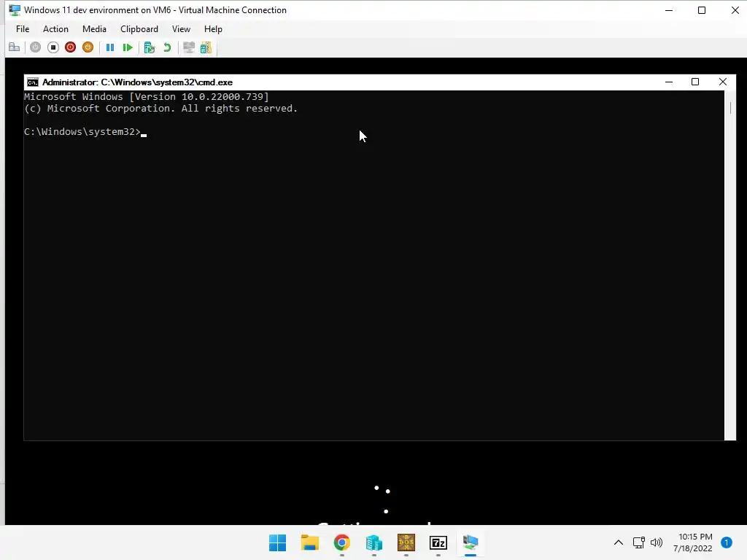Turn off the VM with the black stop icon
This screenshot has width=747, height=560.
[x=53, y=47]
